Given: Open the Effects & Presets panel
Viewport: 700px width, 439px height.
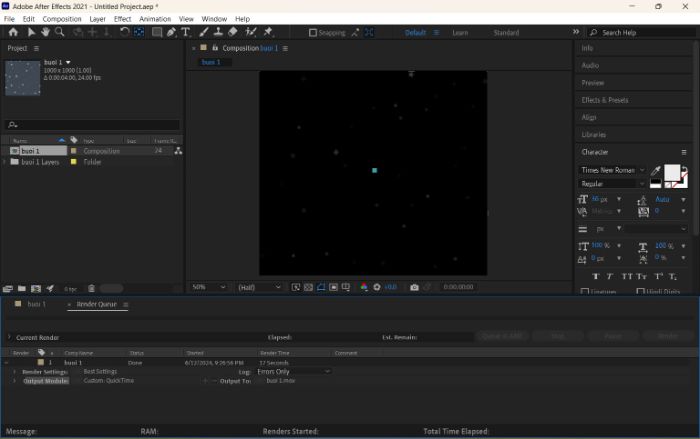Looking at the screenshot, I should point(604,100).
